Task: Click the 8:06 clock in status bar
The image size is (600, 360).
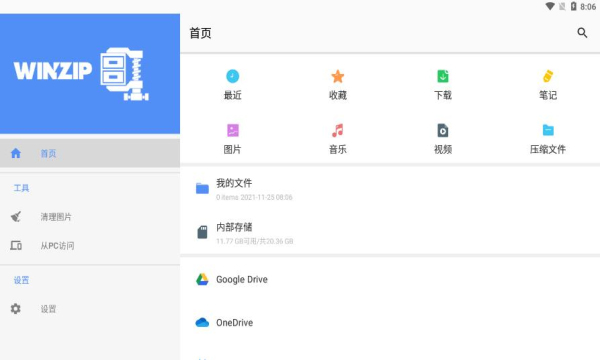Action: (x=588, y=7)
